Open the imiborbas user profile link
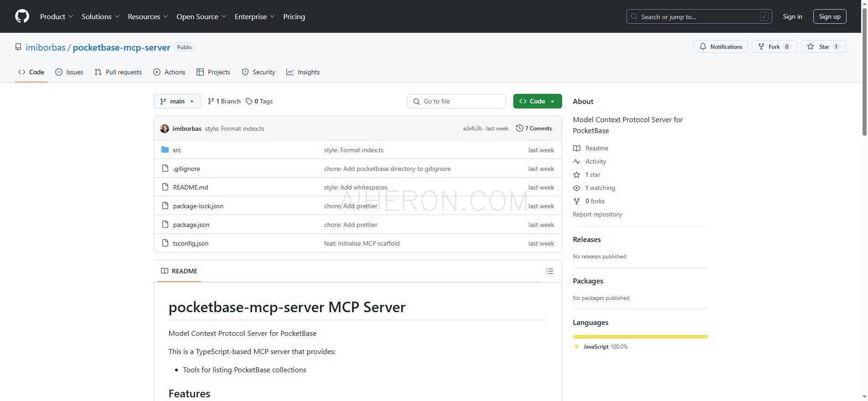This screenshot has height=401, width=868. (x=46, y=47)
